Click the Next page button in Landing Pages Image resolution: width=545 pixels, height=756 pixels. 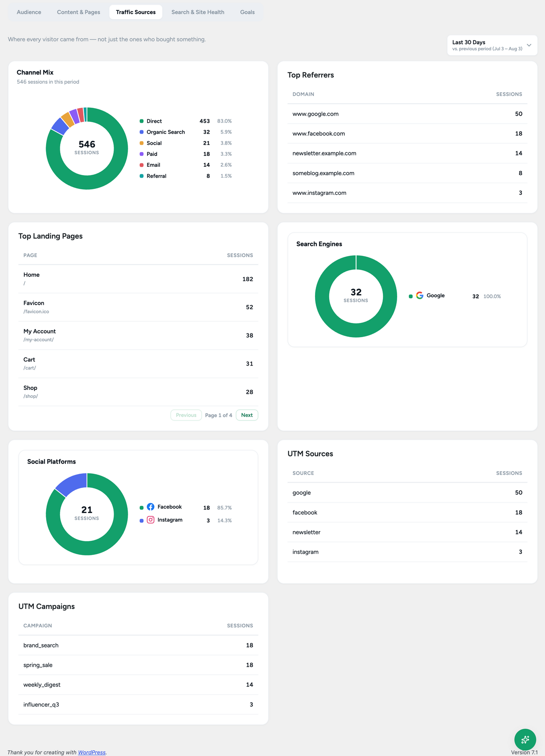[x=247, y=415]
